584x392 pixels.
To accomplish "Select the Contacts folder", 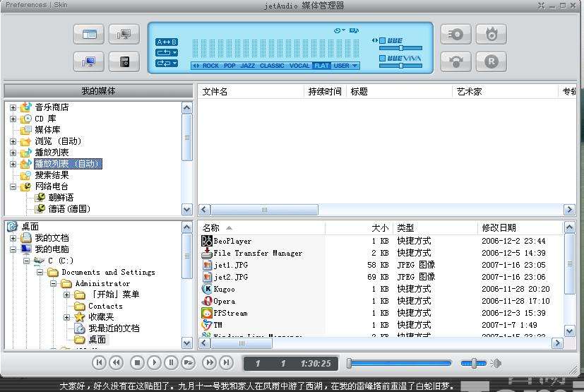I will pos(105,306).
